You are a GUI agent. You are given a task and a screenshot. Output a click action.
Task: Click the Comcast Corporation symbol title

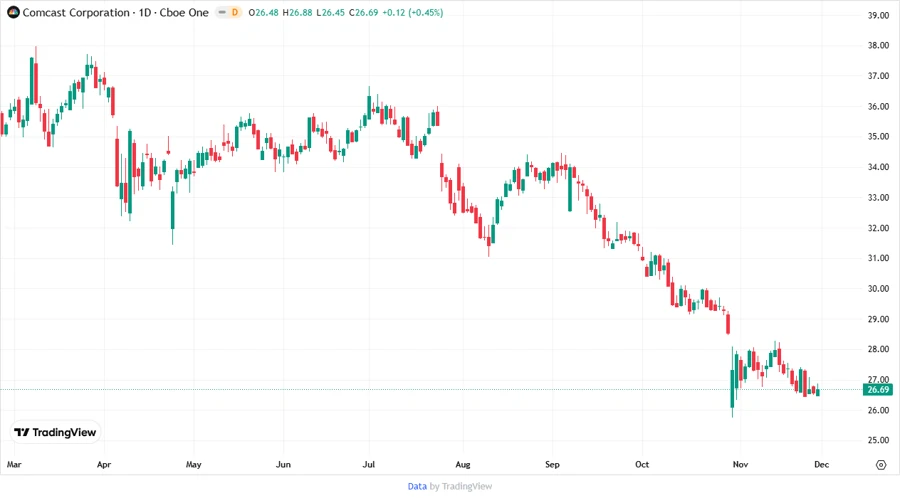[76, 13]
